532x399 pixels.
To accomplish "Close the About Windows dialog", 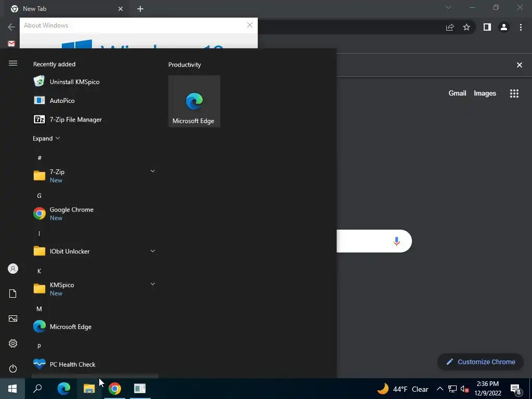I will coord(250,25).
